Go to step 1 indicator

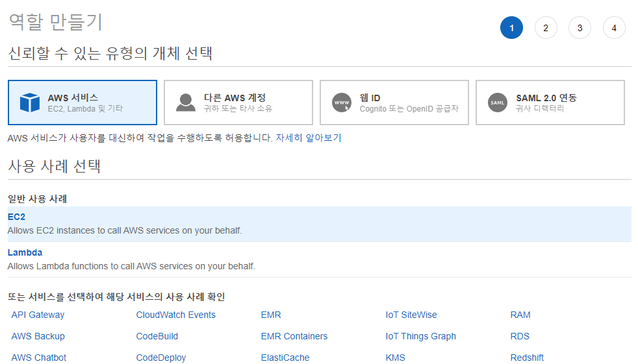pyautogui.click(x=511, y=28)
